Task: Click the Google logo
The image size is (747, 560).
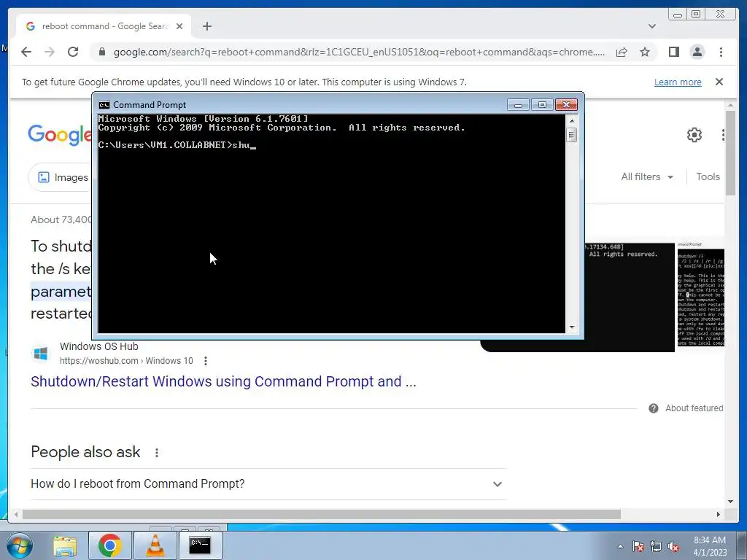Action: coord(60,135)
